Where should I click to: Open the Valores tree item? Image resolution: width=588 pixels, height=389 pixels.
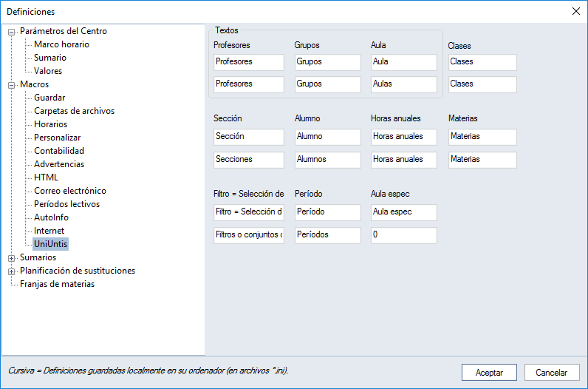48,71
